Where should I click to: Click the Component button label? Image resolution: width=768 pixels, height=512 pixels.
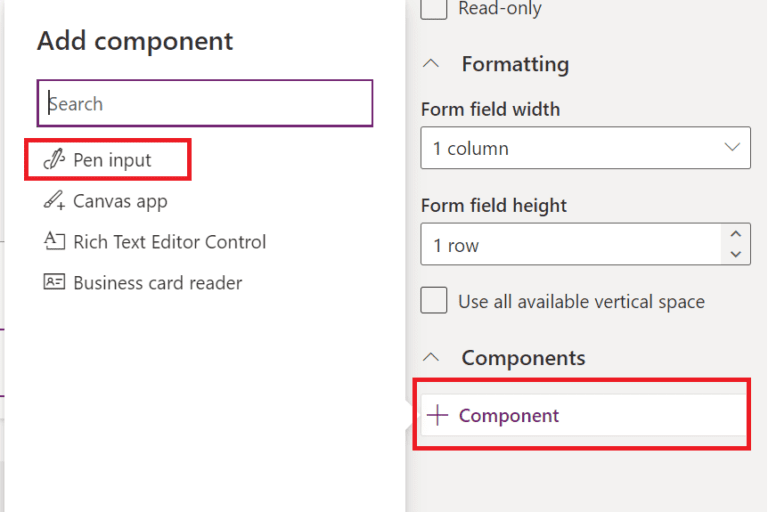(x=509, y=416)
